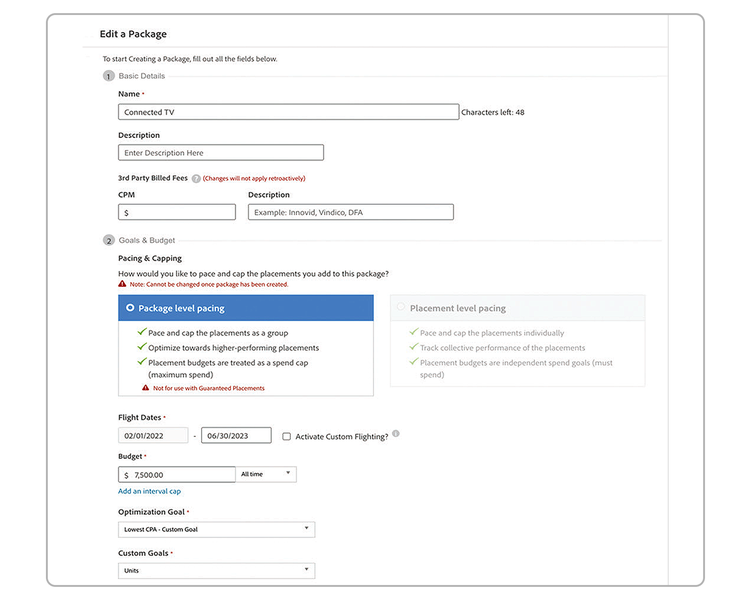Click help icon beside 3rd Party Billed Fees
The image size is (750, 600).
coord(197,178)
